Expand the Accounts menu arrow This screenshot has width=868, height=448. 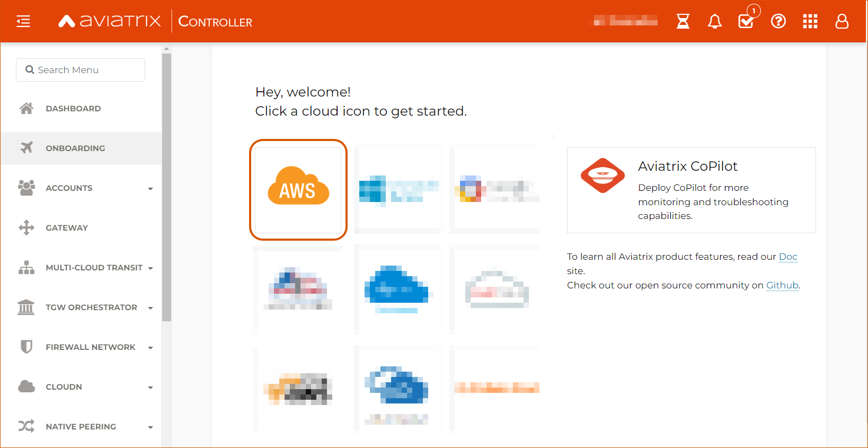[150, 189]
